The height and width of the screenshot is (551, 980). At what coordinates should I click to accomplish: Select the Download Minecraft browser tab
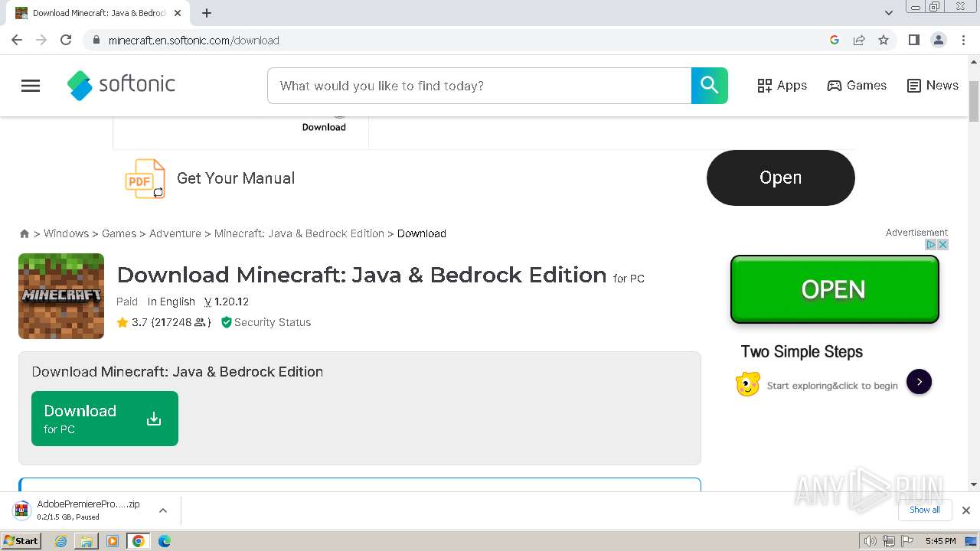pos(98,13)
